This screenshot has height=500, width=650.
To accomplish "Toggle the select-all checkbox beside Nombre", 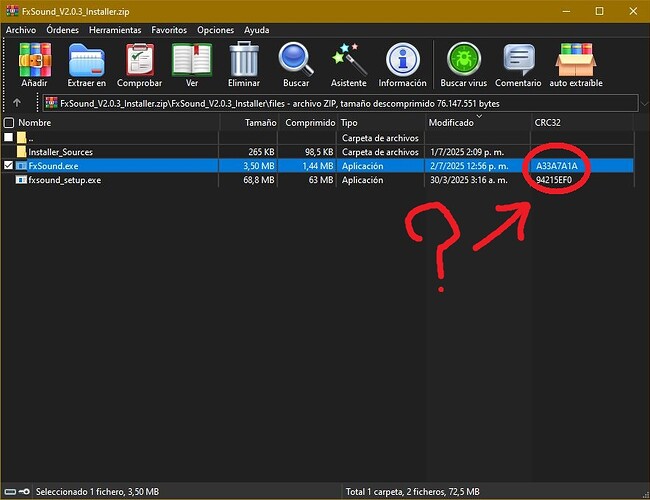I will [x=9, y=122].
